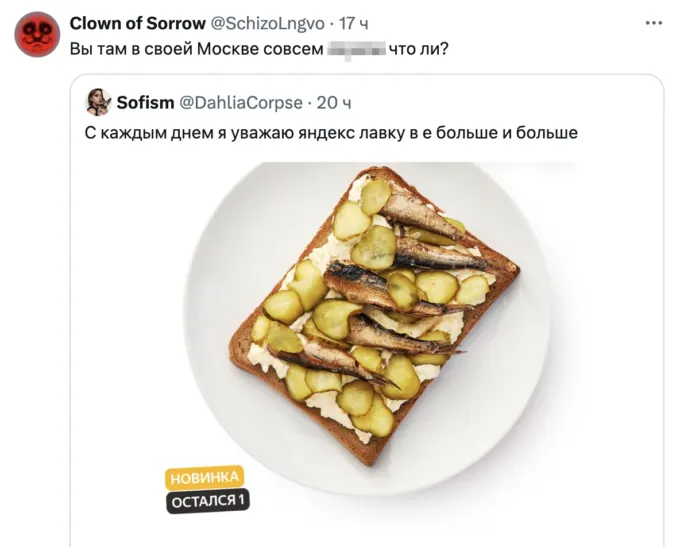Image resolution: width=680 pixels, height=547 pixels.
Task: Select the "Sofism" author name
Action: pos(144,102)
